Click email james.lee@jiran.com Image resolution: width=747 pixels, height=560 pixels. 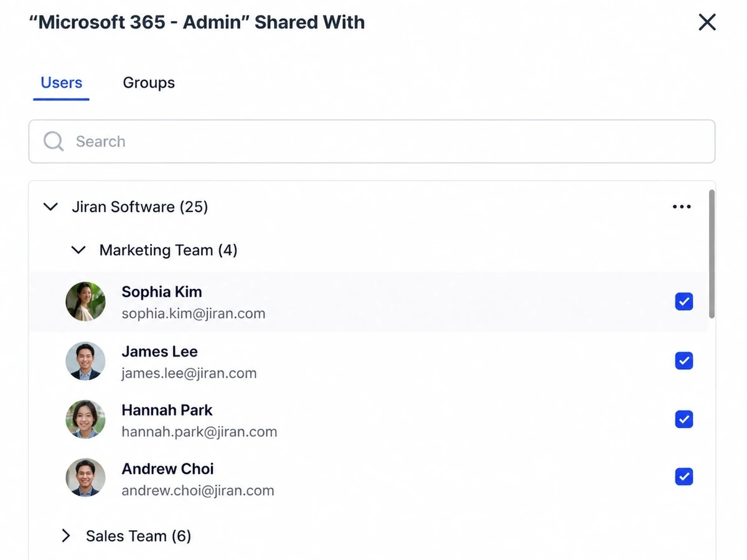click(x=189, y=373)
